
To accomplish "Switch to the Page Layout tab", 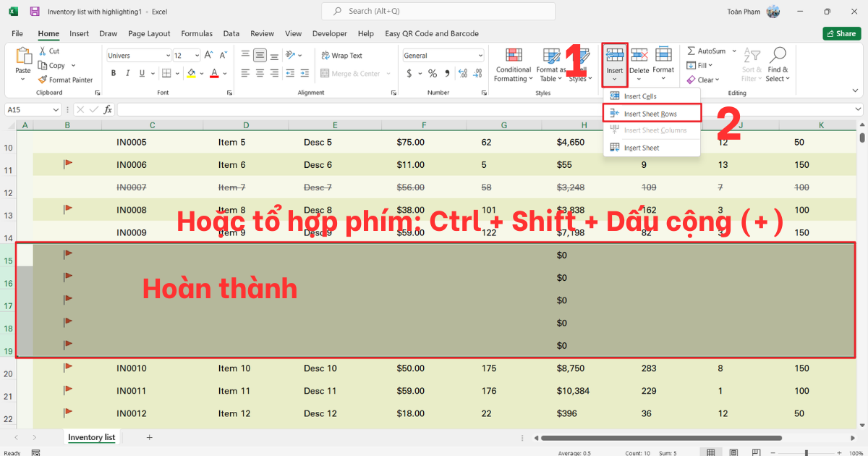I will pos(149,33).
